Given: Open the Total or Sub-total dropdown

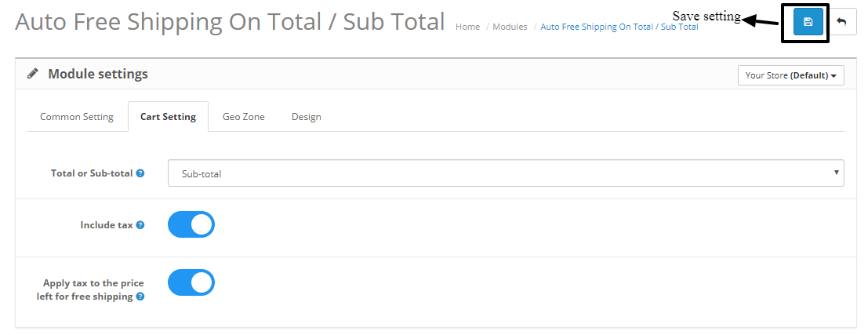Looking at the screenshot, I should 506,173.
